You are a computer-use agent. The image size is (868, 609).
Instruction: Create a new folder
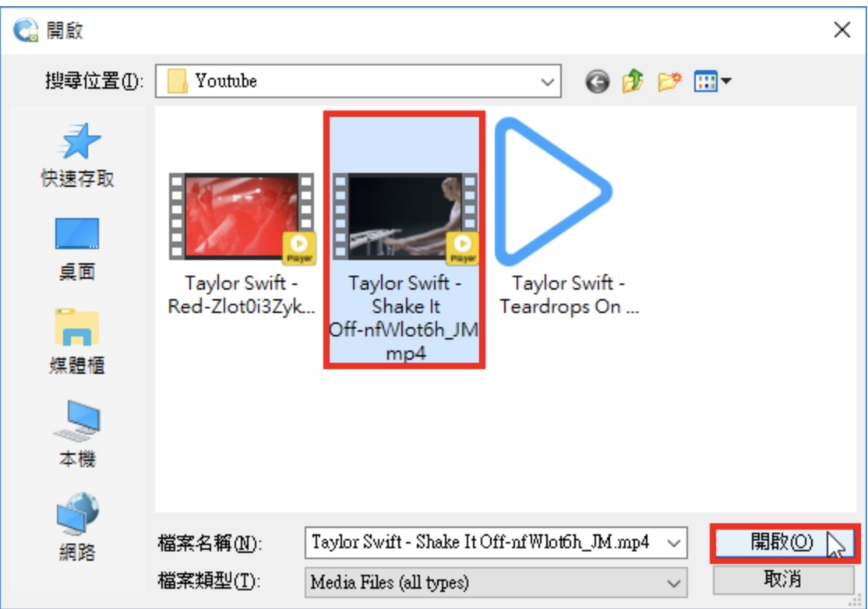coord(669,81)
